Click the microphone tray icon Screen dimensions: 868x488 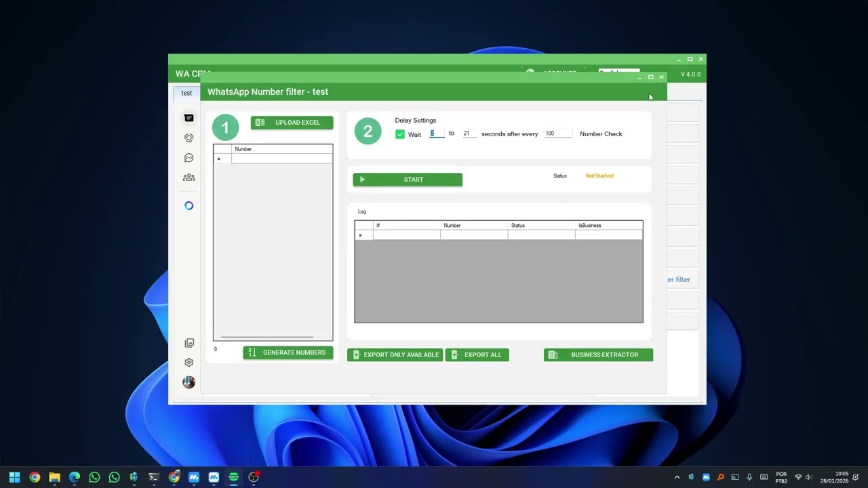(x=749, y=477)
